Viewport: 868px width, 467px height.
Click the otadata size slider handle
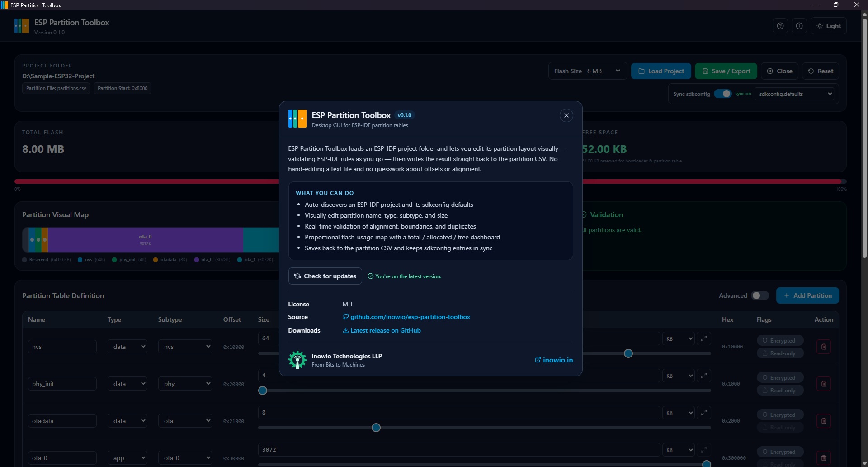click(x=376, y=428)
